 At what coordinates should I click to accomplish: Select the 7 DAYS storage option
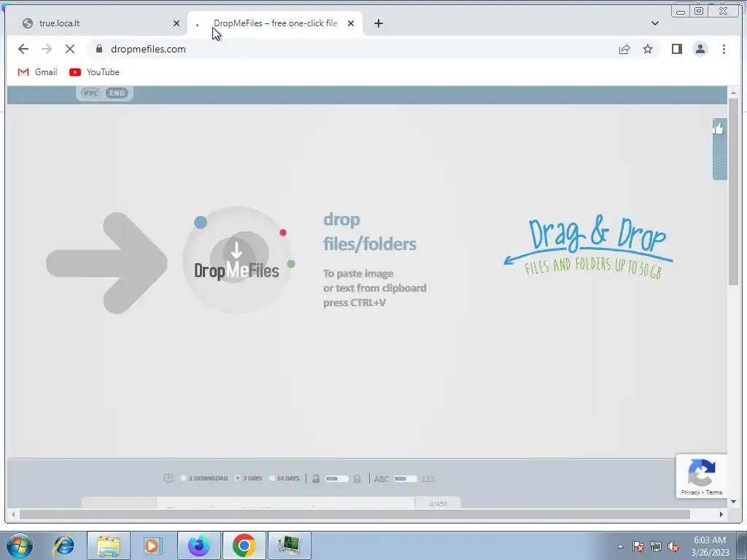click(x=248, y=478)
